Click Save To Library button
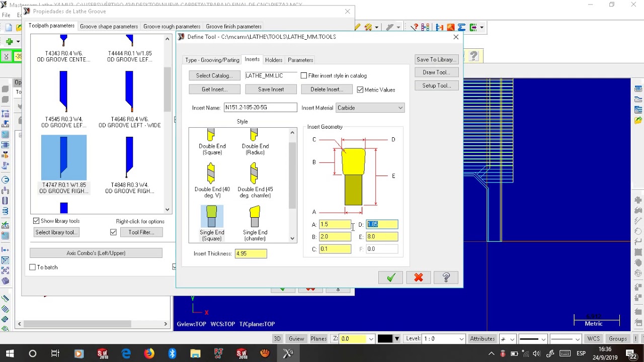Image resolution: width=644 pixels, height=362 pixels. [436, 59]
